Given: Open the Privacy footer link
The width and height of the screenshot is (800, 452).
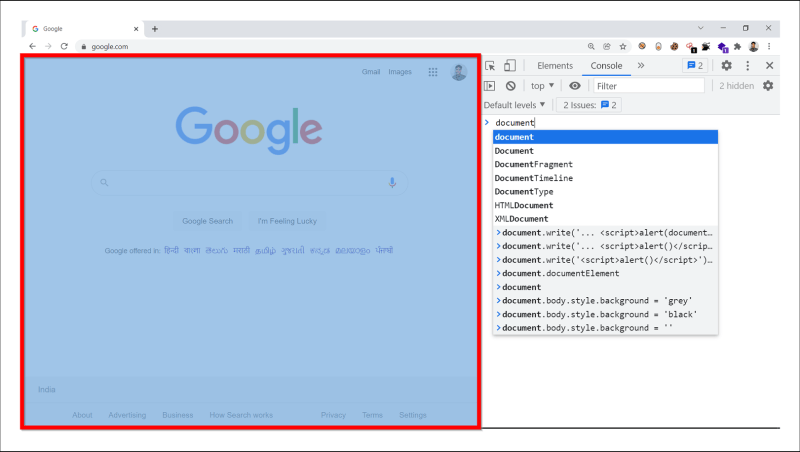Looking at the screenshot, I should coord(333,415).
